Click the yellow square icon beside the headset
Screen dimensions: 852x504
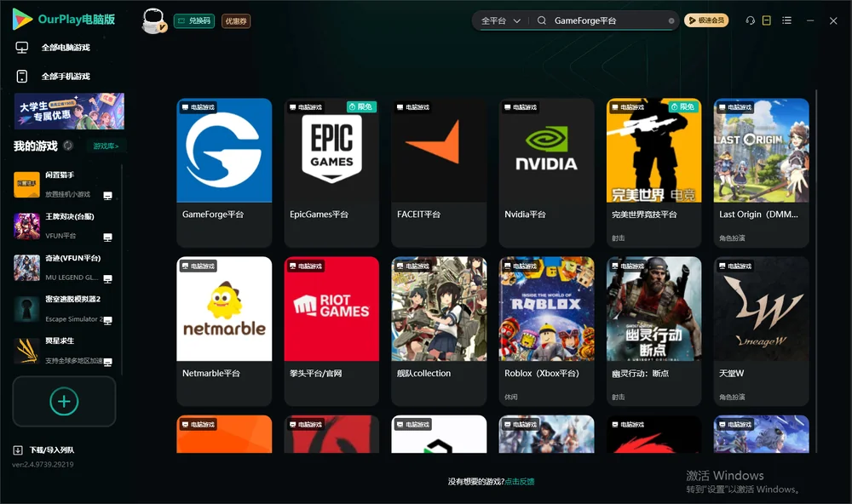tap(767, 20)
